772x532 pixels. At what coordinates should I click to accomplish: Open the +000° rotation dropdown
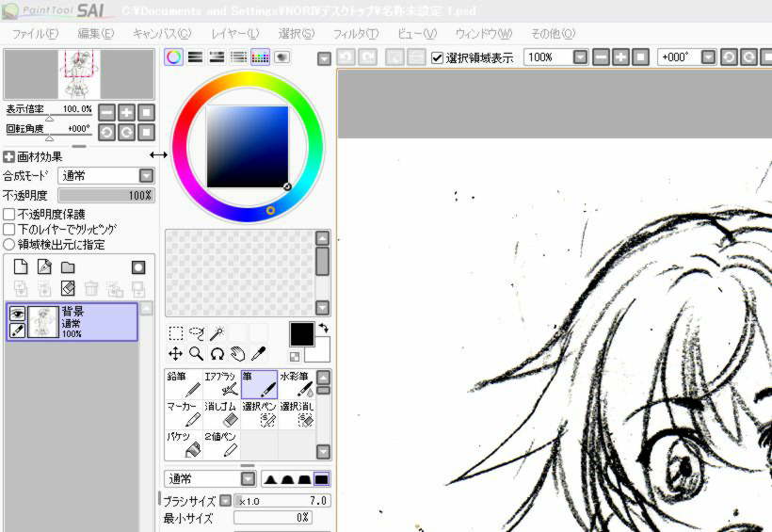coord(708,57)
